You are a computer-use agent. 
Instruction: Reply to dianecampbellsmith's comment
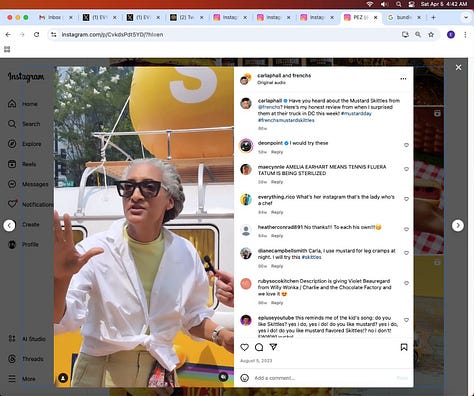(x=277, y=266)
